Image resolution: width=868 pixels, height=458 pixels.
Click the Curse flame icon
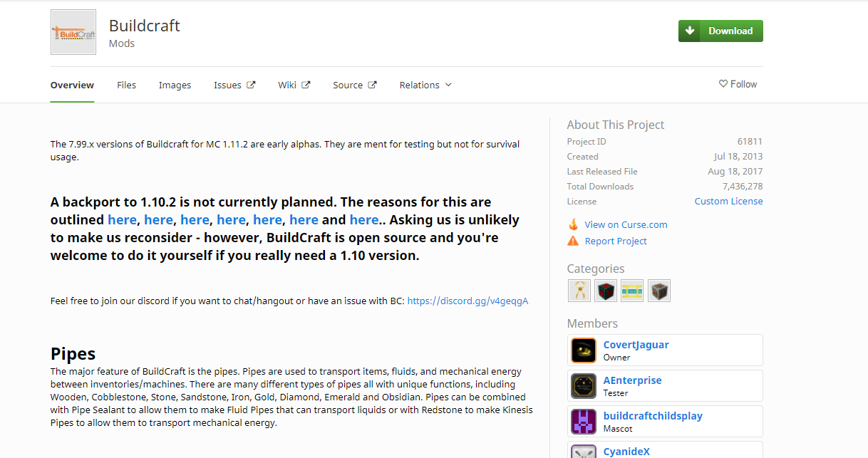[573, 224]
